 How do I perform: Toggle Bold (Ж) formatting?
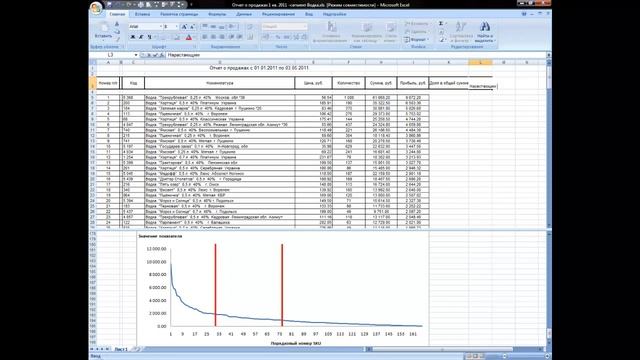pyautogui.click(x=133, y=37)
